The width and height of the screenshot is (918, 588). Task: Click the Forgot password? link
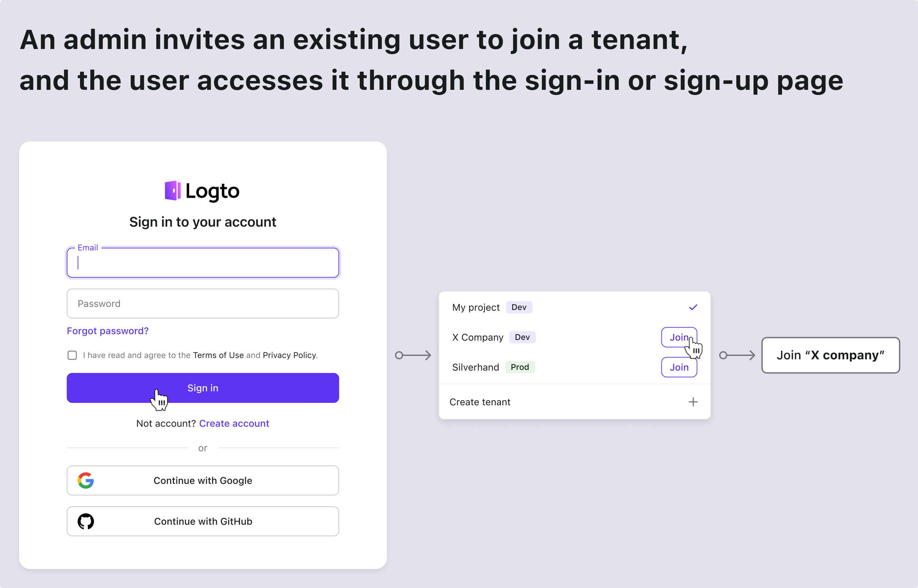point(107,330)
